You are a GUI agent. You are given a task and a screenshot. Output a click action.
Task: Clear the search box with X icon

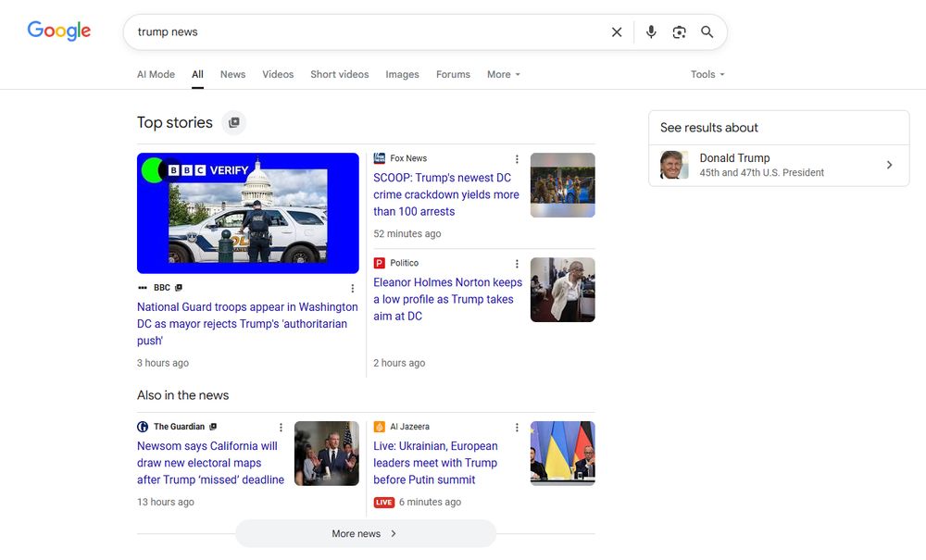617,31
